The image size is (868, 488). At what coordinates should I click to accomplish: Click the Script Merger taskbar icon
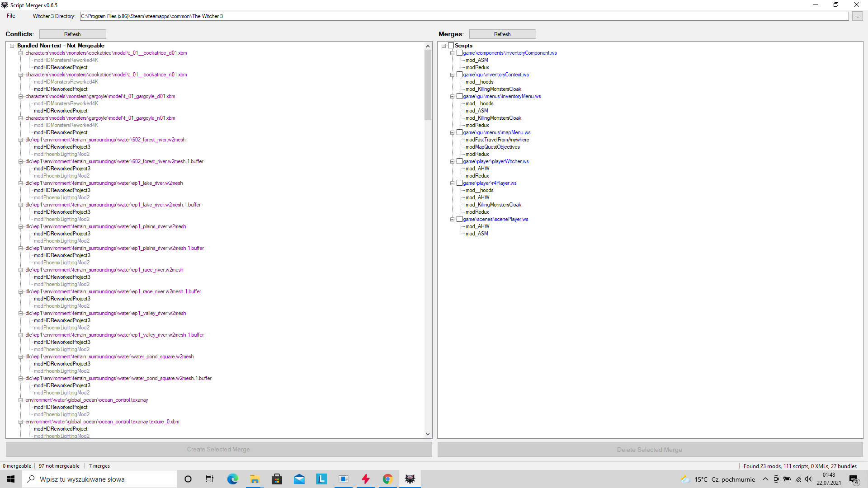point(410,479)
